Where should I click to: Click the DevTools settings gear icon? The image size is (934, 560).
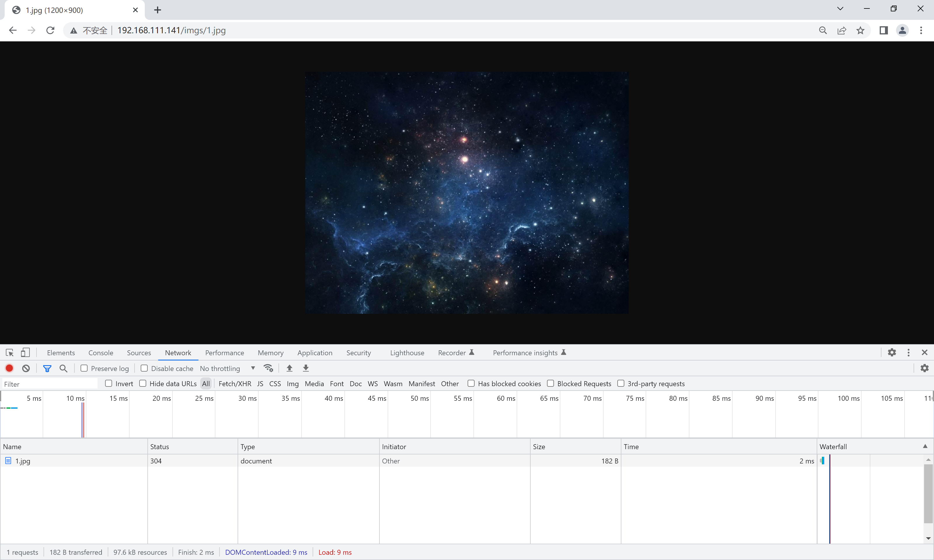pyautogui.click(x=891, y=352)
